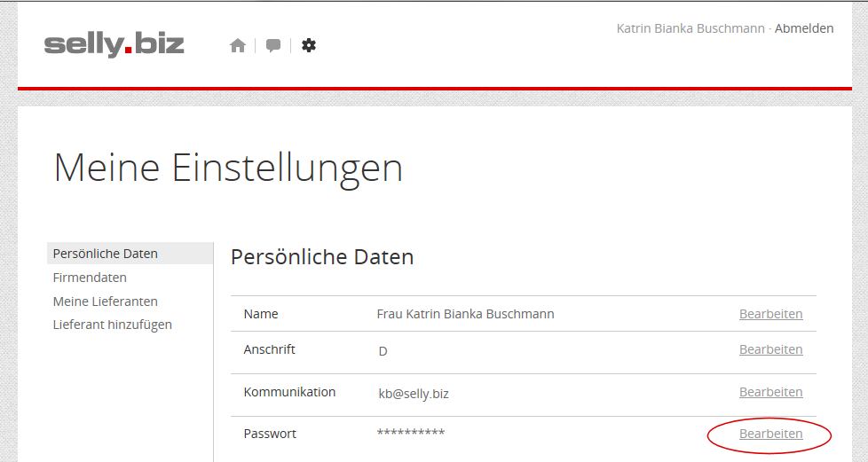Open messages via speech bubble icon

[273, 46]
